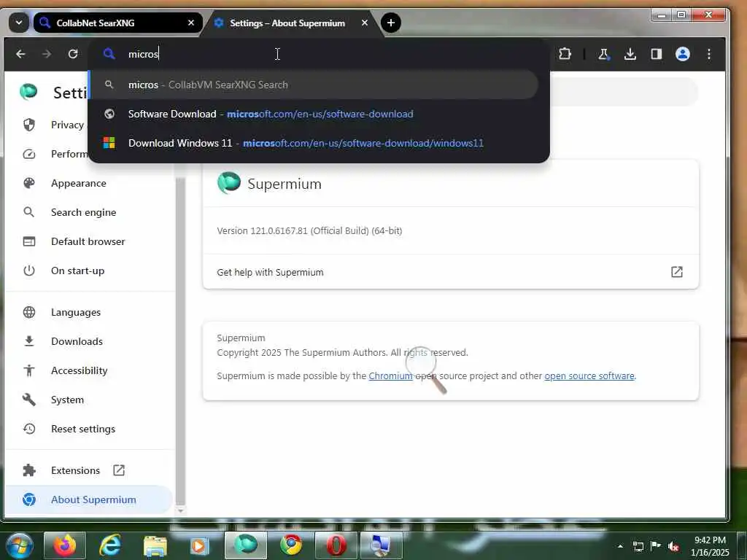
Task: Launch Google Chrome from the taskbar
Action: 290,545
